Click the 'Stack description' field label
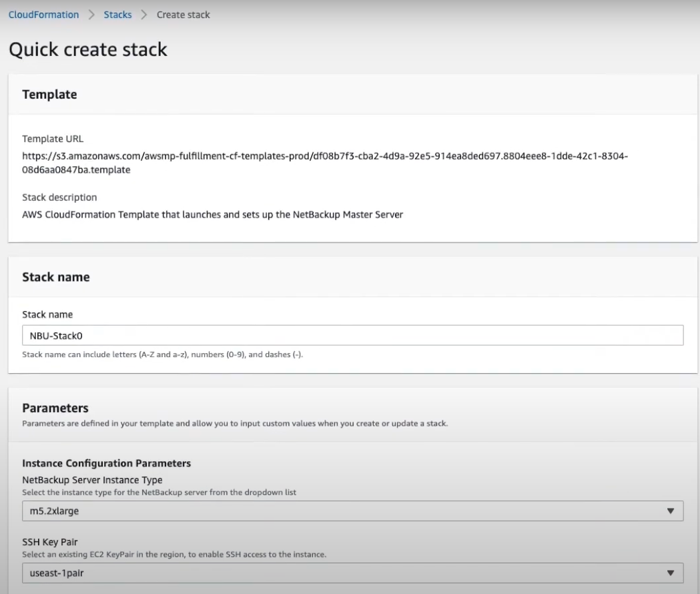The height and width of the screenshot is (594, 700). pos(59,198)
